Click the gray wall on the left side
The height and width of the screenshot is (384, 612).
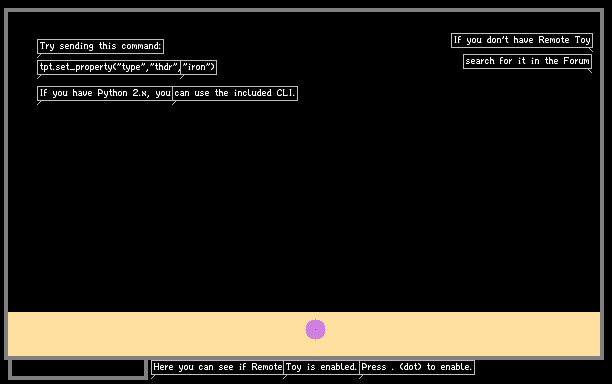point(6,183)
